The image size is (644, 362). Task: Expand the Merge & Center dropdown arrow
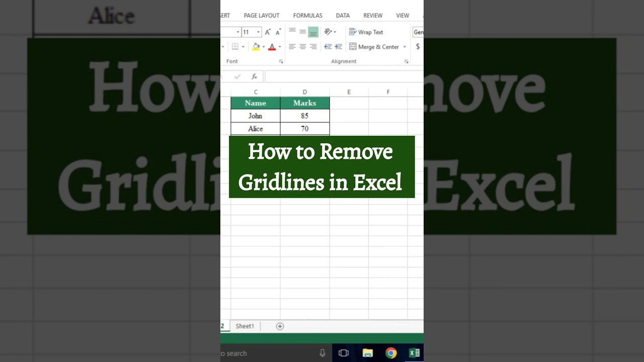click(405, 47)
